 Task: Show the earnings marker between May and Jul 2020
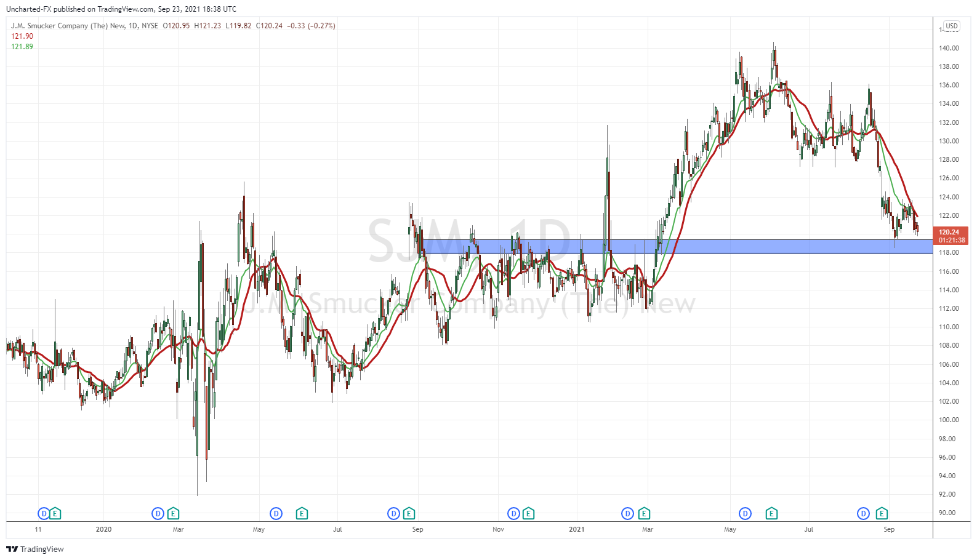302,513
